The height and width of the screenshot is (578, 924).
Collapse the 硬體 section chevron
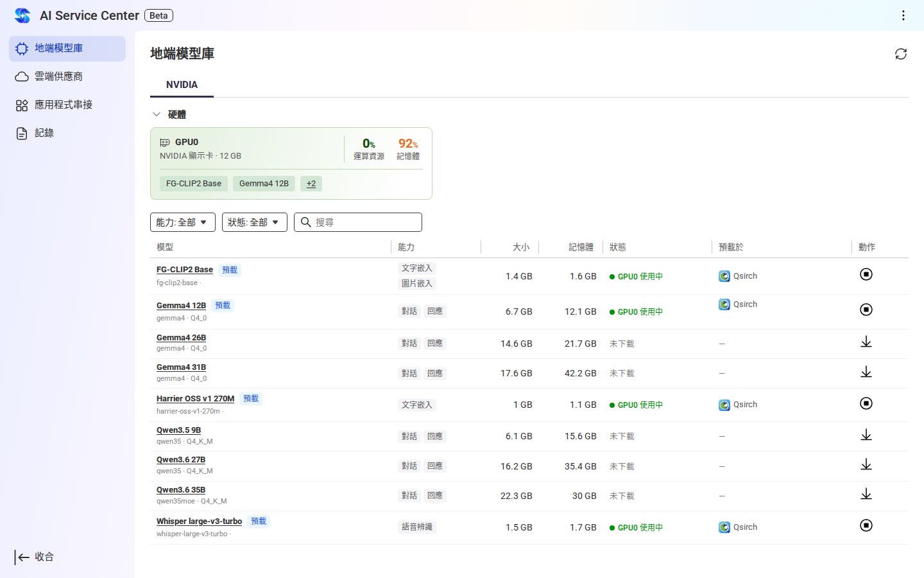156,114
